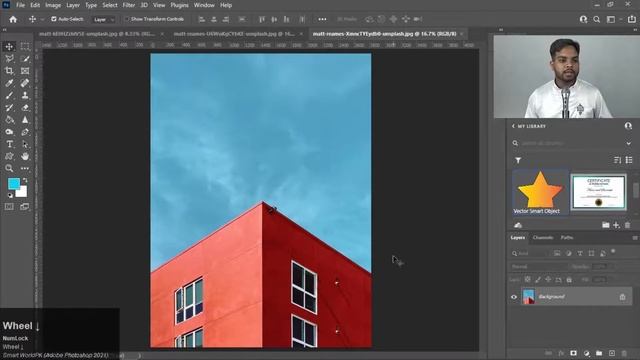This screenshot has height=360, width=640.
Task: Select the Healing Brush tool
Action: 25,83
